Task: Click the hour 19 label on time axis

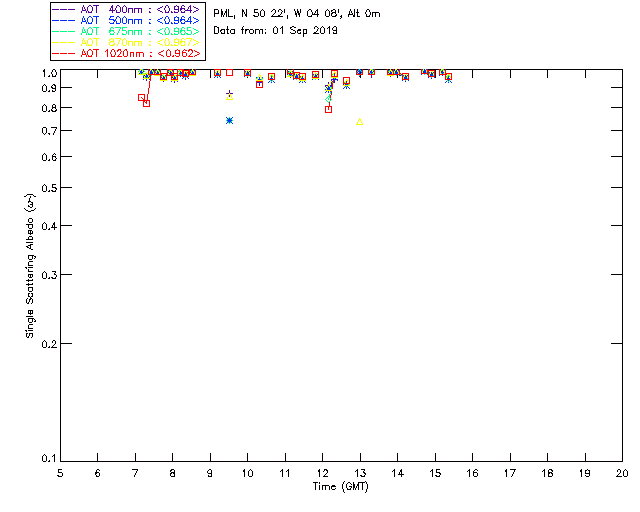Action: pyautogui.click(x=585, y=473)
